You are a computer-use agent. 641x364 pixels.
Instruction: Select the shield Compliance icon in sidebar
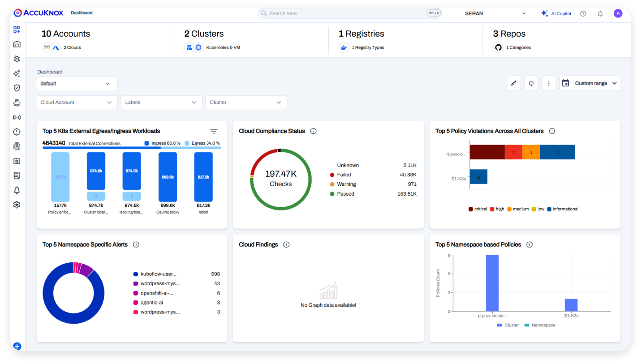17,88
